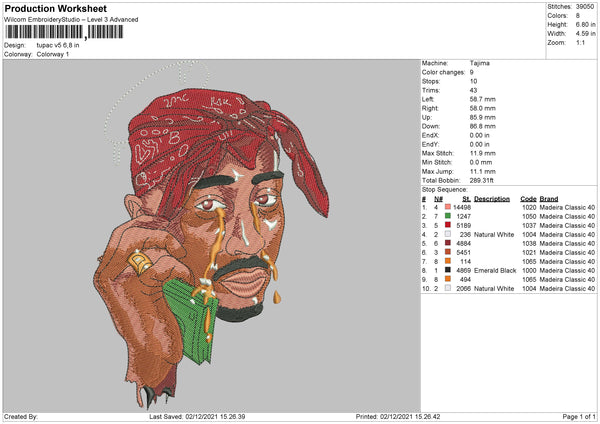This screenshot has width=600, height=424.
Task: Click the embroidered portrait design preview
Action: pos(212,236)
